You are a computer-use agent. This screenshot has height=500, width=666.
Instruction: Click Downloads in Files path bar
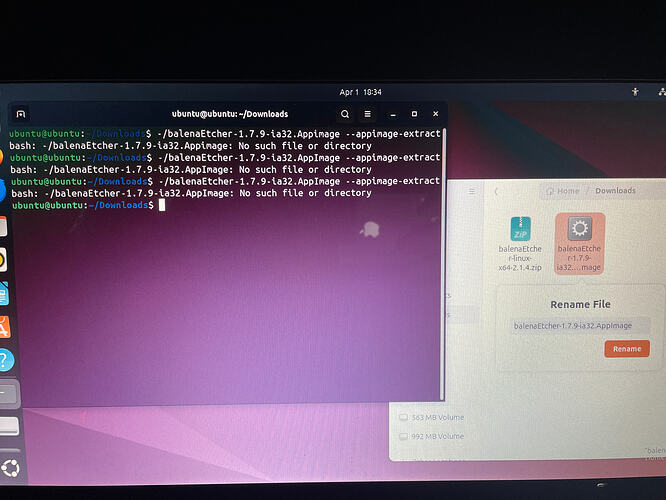click(x=615, y=191)
